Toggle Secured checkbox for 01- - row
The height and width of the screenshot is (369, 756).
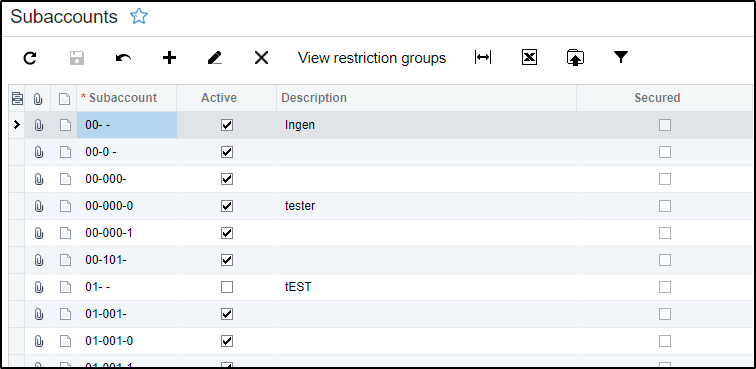(665, 287)
